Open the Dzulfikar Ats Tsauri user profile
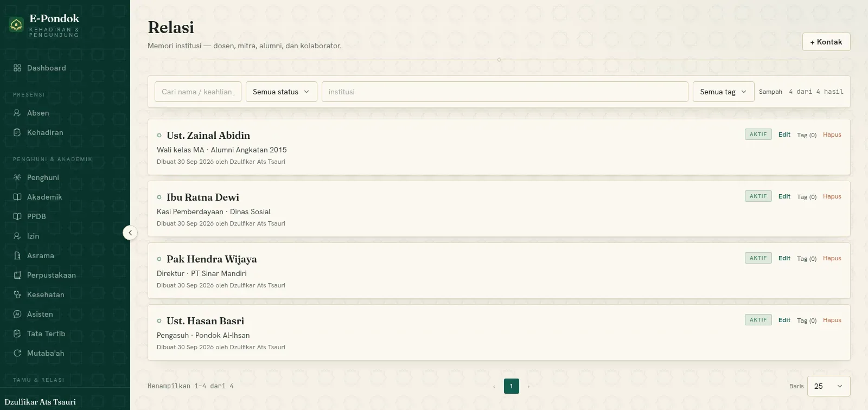The height and width of the screenshot is (410, 868). pyautogui.click(x=40, y=402)
